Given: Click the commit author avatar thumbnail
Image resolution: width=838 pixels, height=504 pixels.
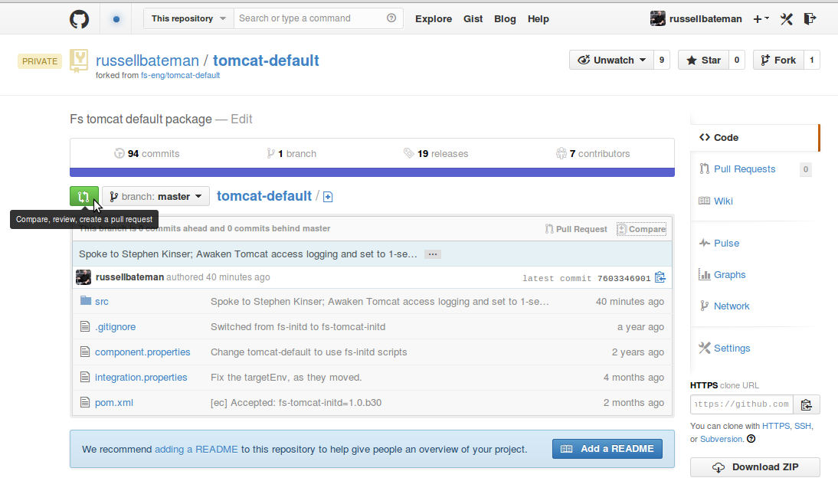Looking at the screenshot, I should 83,277.
